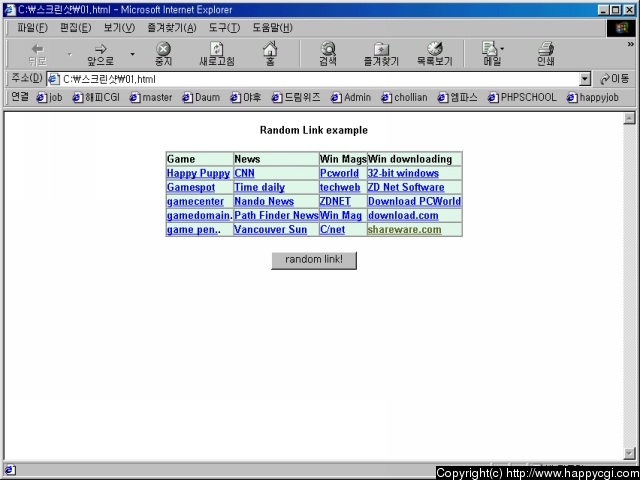The image size is (640, 480).
Task: Open the shareware.com link
Action: coord(404,230)
